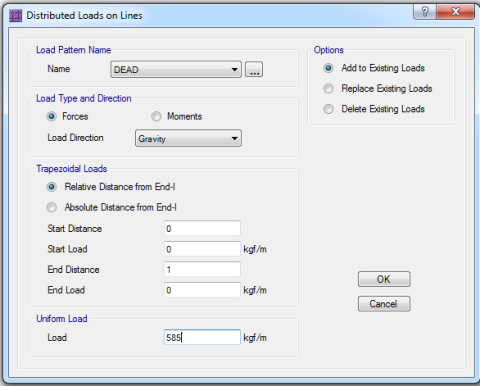Select Absolute Distance from End-I
The image size is (480, 386).
coord(51,208)
